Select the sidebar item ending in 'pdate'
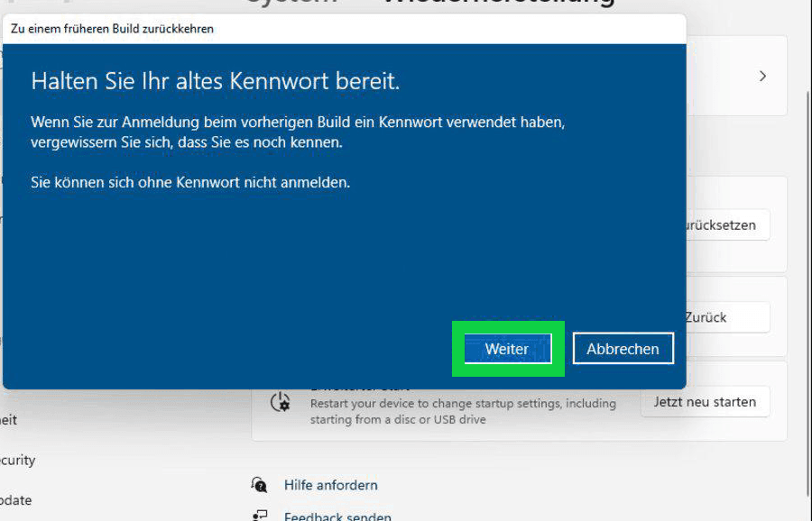The image size is (812, 521). pyautogui.click(x=15, y=500)
